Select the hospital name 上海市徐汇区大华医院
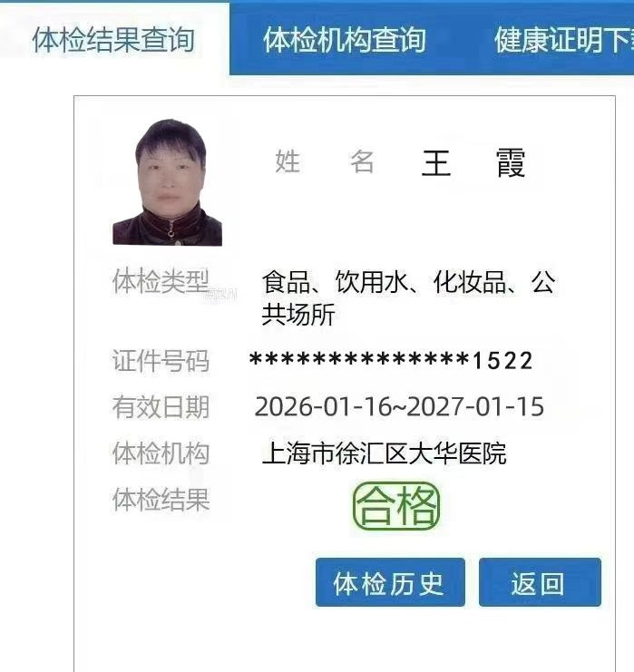This screenshot has height=672, width=634. [384, 453]
